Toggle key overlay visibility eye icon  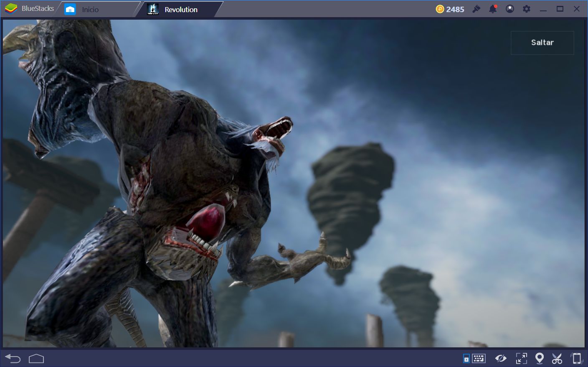click(500, 358)
